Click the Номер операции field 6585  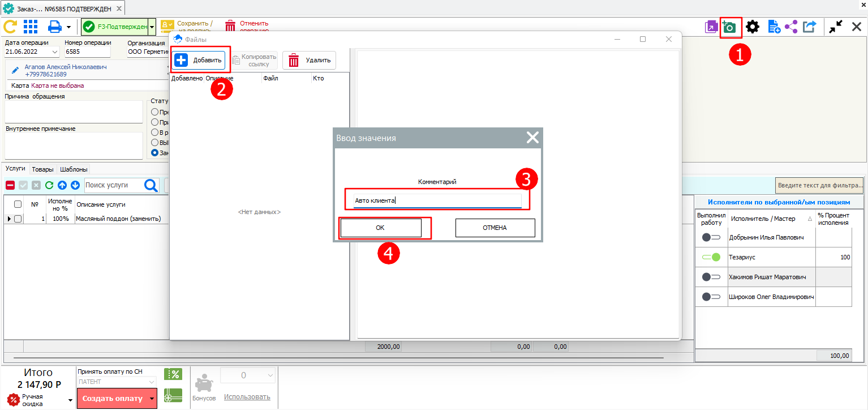86,52
